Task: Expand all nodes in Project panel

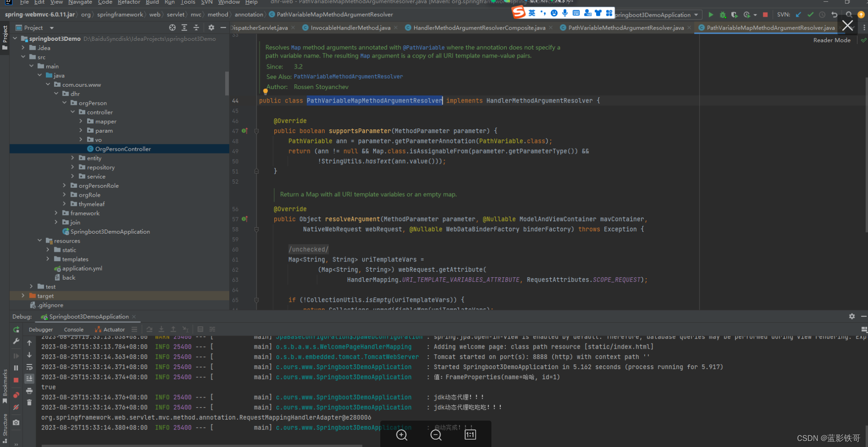Action: pos(184,28)
